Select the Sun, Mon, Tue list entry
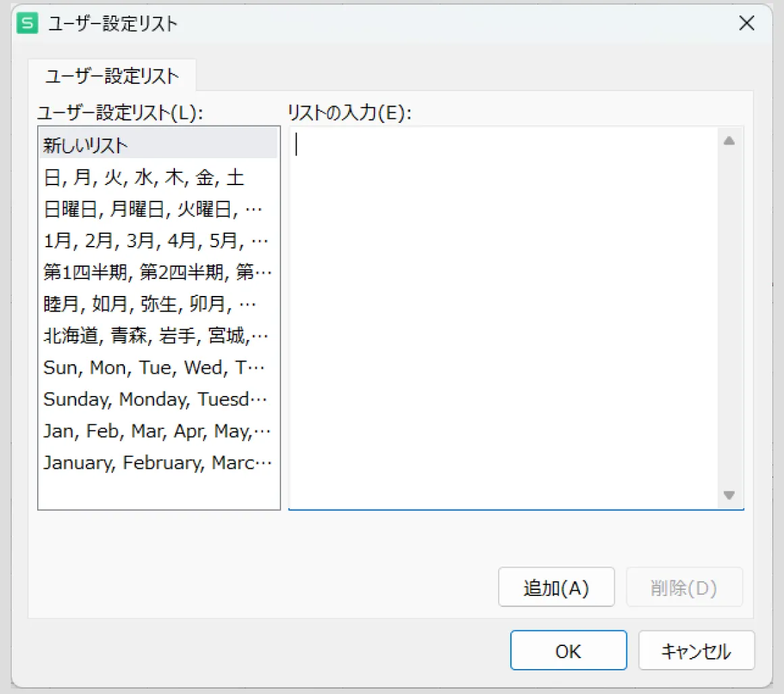 158,368
